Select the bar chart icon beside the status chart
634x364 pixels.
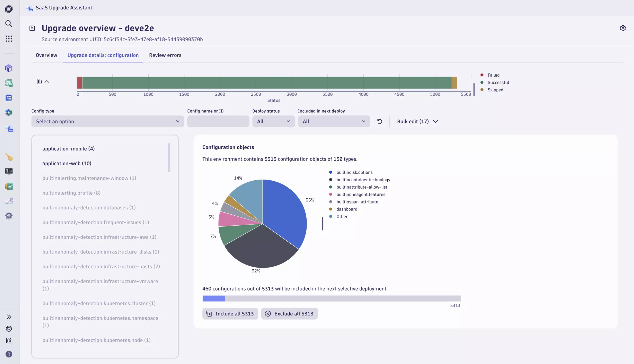(x=39, y=81)
